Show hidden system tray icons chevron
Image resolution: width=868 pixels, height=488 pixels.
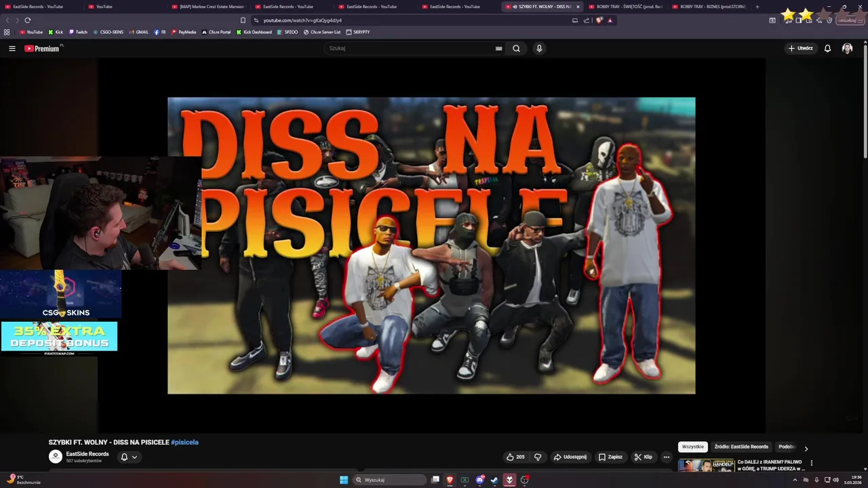(795, 480)
